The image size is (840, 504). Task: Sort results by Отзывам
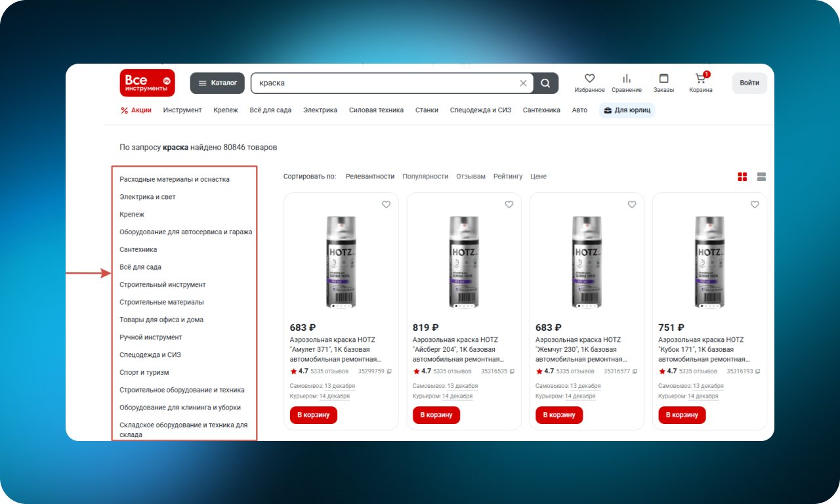click(x=471, y=177)
